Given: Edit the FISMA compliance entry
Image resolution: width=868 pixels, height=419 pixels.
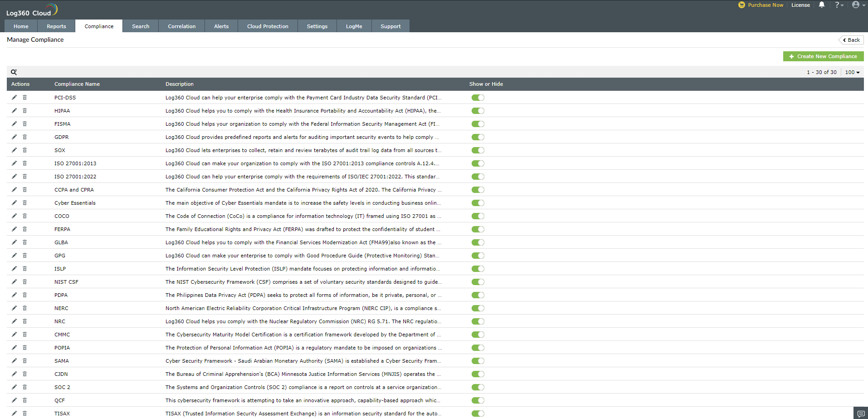Looking at the screenshot, I should 14,124.
